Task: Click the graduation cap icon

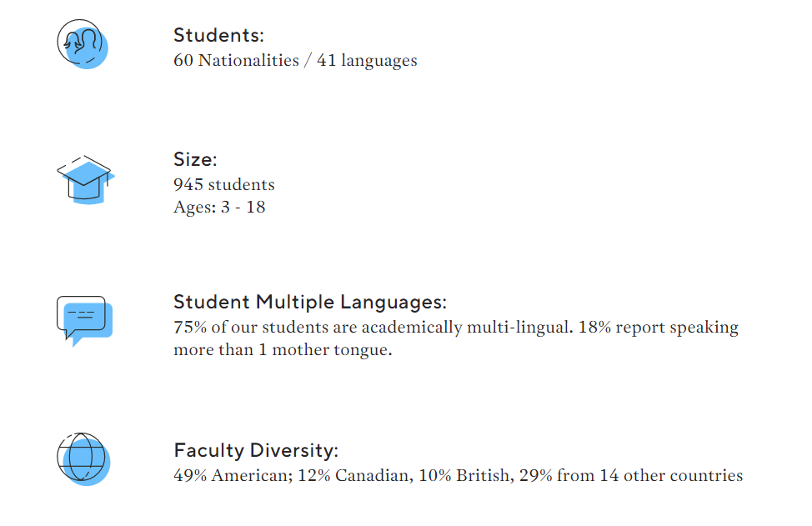Action: (x=85, y=180)
